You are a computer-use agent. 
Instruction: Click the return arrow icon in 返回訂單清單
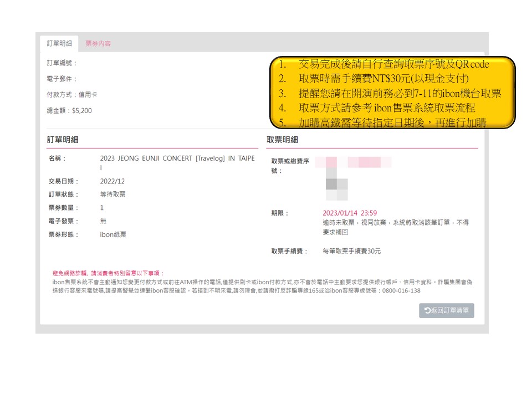427,311
